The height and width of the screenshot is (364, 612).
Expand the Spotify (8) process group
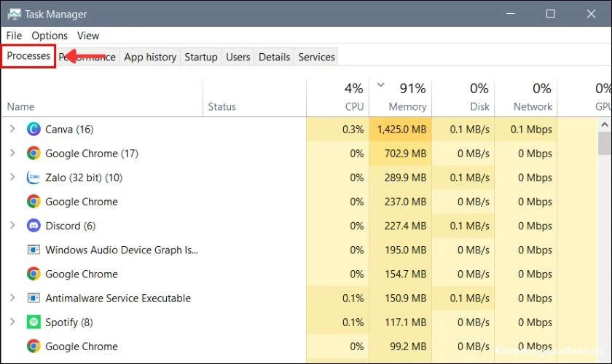point(12,322)
